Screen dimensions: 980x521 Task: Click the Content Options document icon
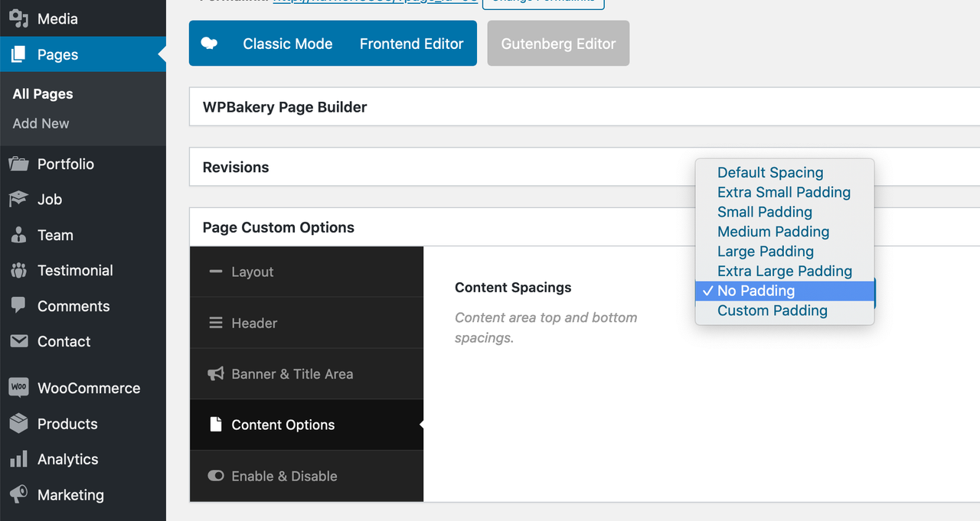pos(216,425)
